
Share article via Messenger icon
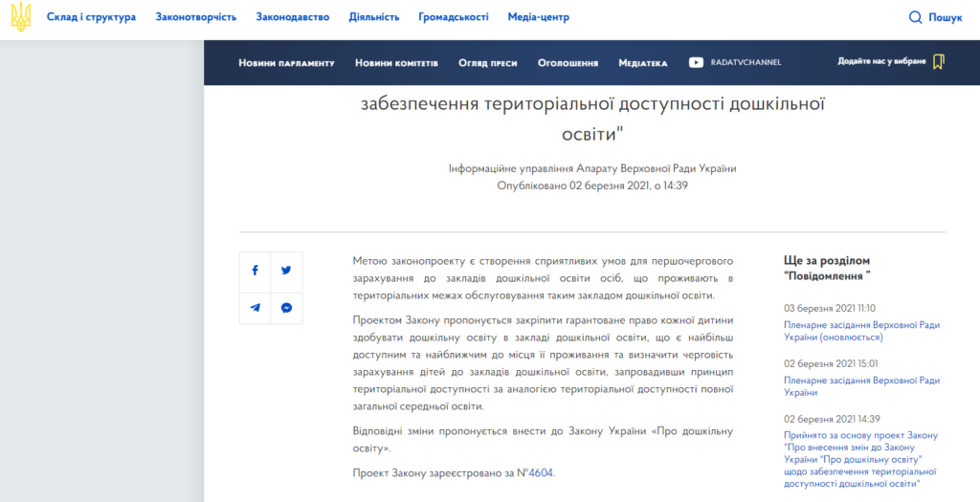pos(286,308)
